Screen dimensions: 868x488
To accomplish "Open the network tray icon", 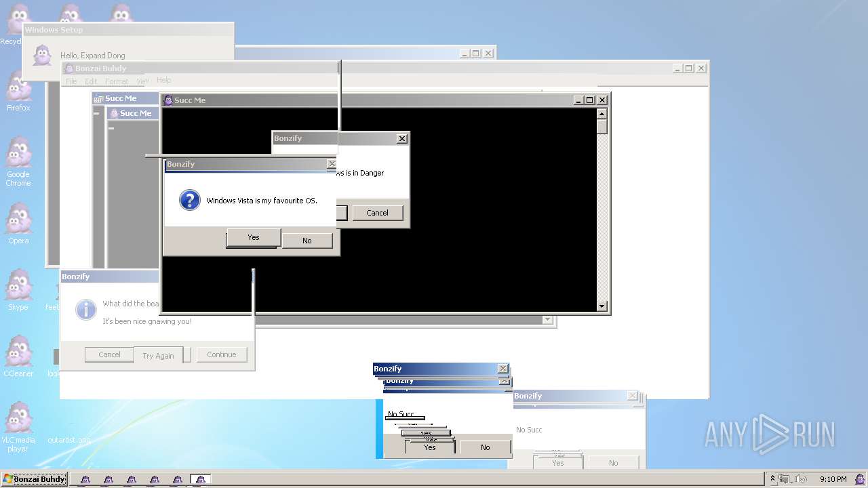I will pyautogui.click(x=786, y=479).
